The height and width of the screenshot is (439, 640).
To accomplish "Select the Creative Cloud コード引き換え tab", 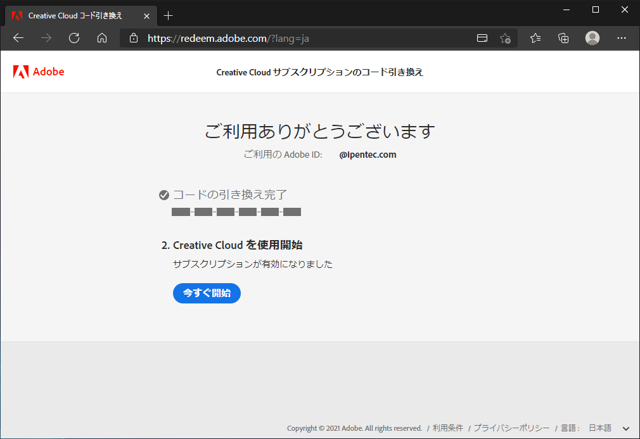I will tap(80, 16).
